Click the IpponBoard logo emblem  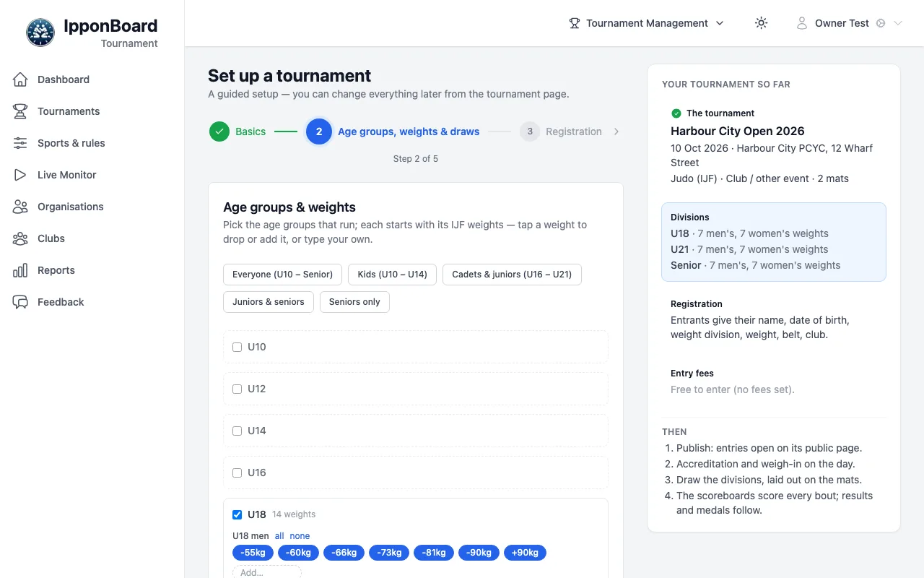[x=40, y=33]
